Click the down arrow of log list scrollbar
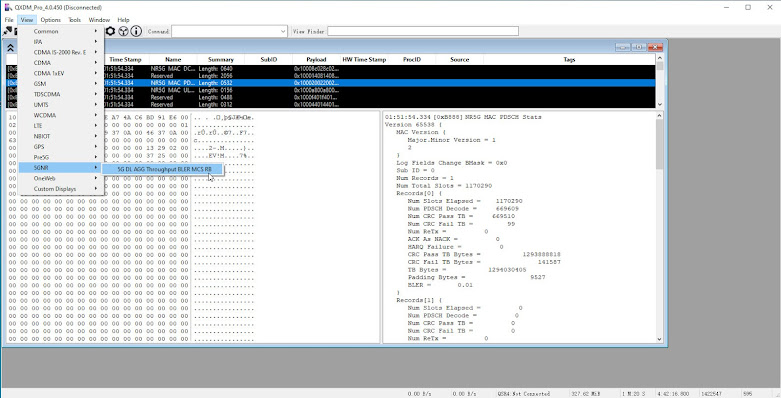 click(x=659, y=105)
